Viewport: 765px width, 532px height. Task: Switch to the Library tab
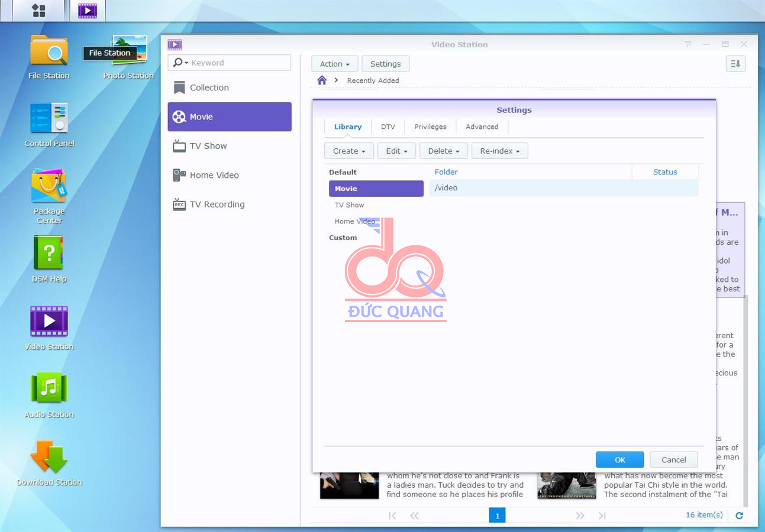pos(348,126)
